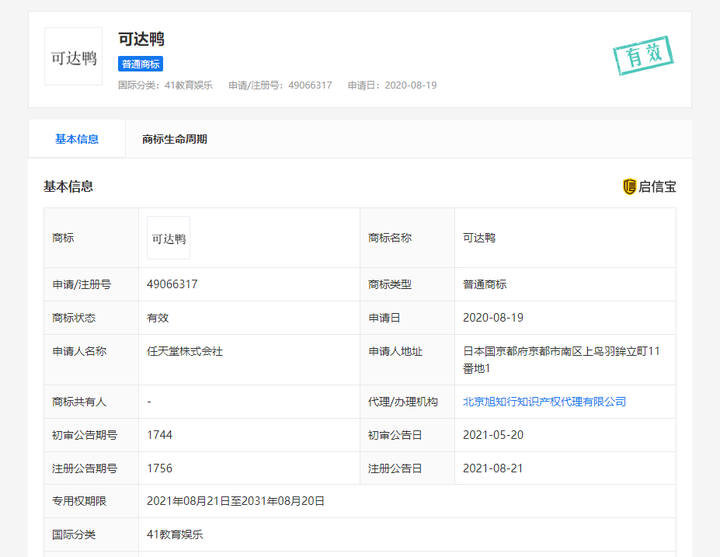Image resolution: width=720 pixels, height=557 pixels.
Task: Click the 41教育娱乐 international class value in table
Action: [x=175, y=534]
